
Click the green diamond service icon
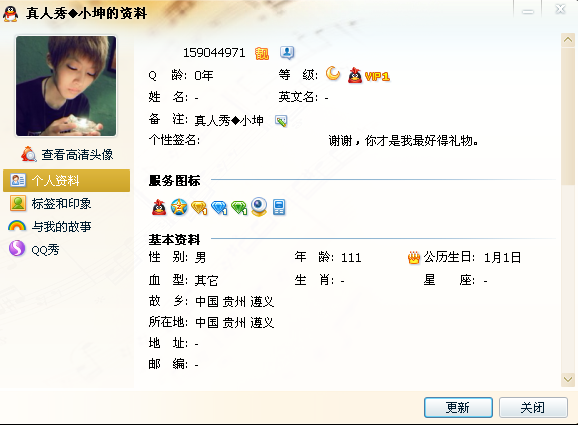239,208
